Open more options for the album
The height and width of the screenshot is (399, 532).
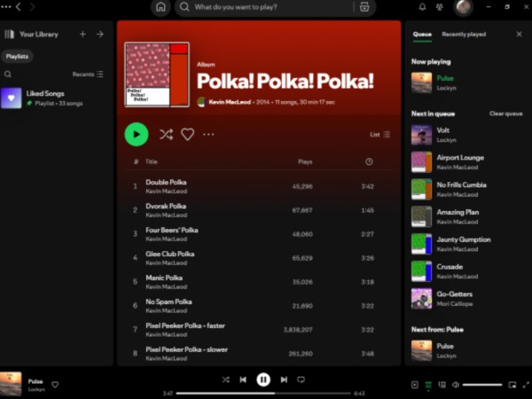point(208,135)
